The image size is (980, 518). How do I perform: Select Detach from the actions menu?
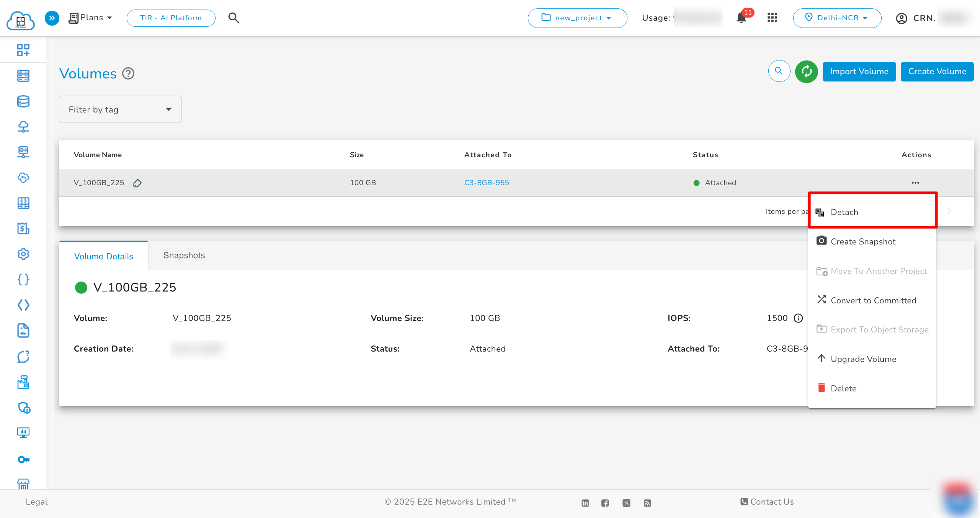click(844, 212)
